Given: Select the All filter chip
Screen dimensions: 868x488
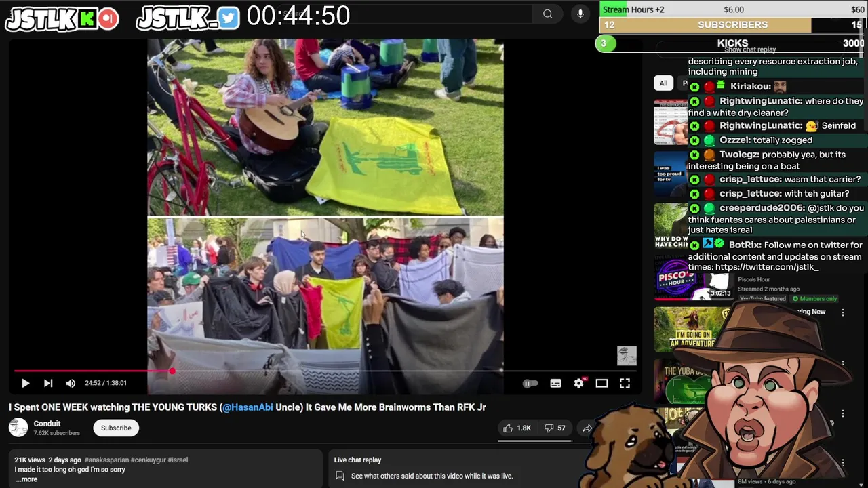Looking at the screenshot, I should [x=663, y=83].
